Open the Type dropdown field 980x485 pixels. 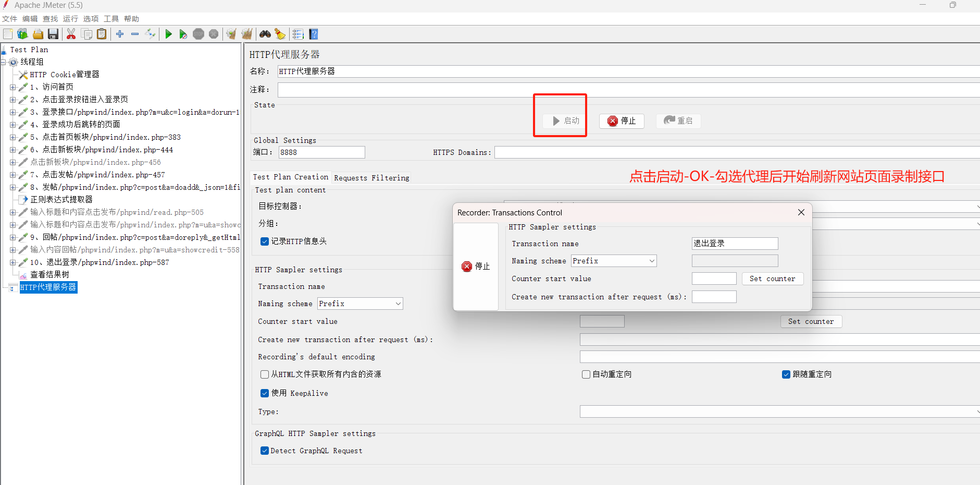[x=780, y=411]
